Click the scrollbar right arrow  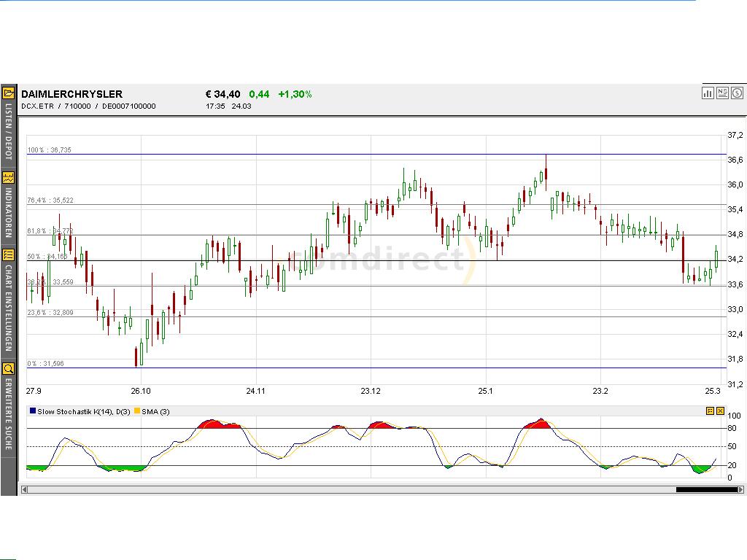(x=742, y=489)
